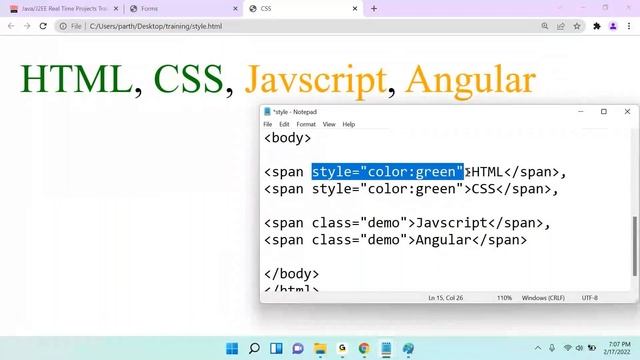640x360 pixels.
Task: Open Notepad Edit menu
Action: 284,124
